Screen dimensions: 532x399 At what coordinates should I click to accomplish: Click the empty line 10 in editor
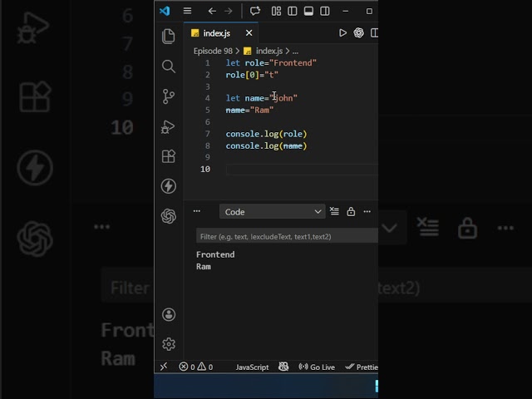[x=302, y=170]
